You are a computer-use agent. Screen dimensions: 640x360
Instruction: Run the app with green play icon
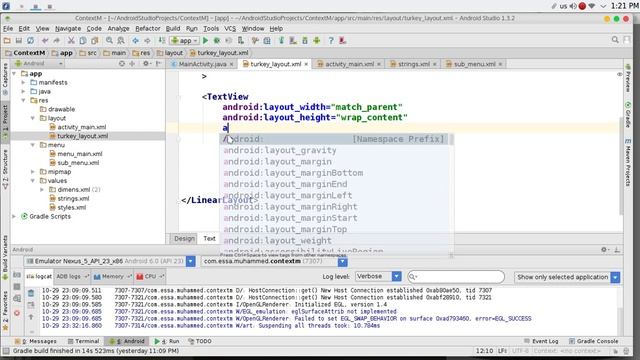coord(205,40)
